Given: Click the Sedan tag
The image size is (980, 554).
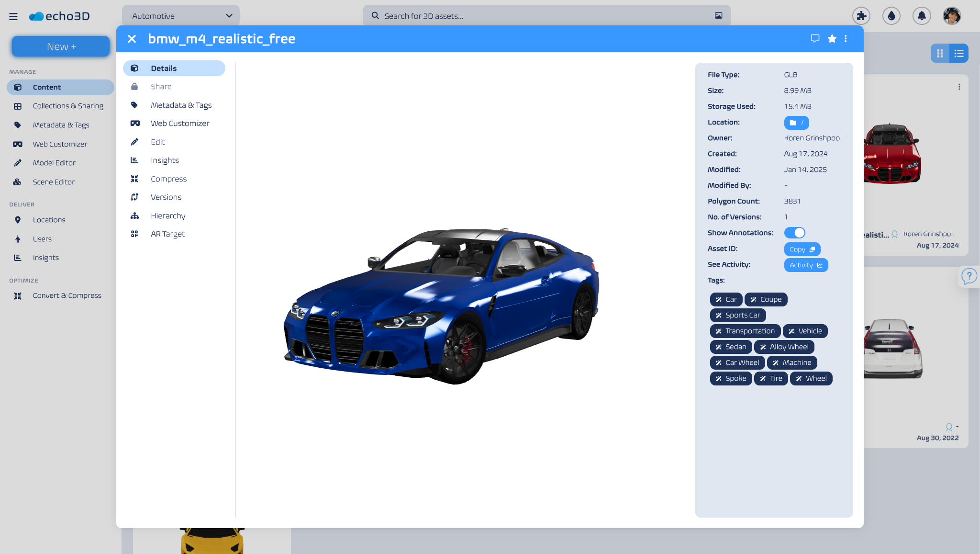Looking at the screenshot, I should [731, 347].
